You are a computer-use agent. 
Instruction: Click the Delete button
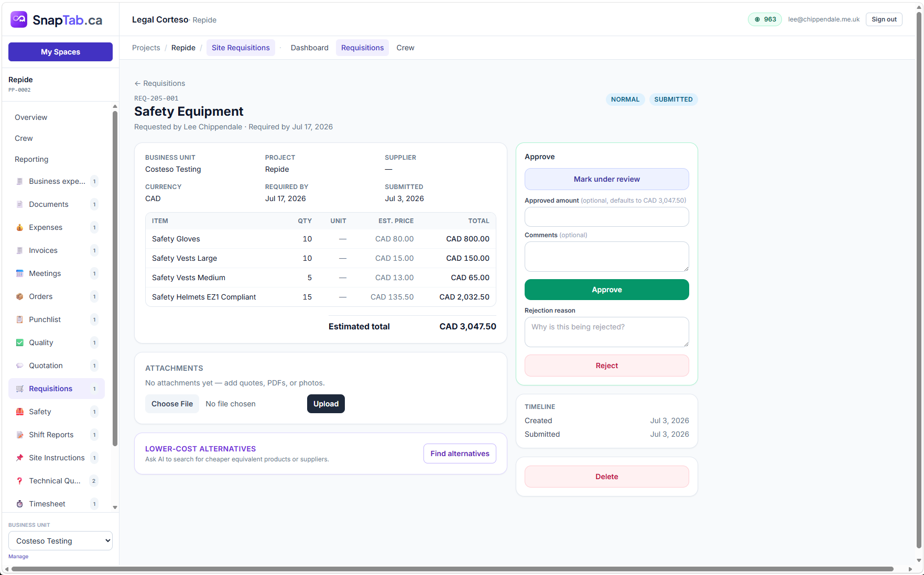click(606, 477)
